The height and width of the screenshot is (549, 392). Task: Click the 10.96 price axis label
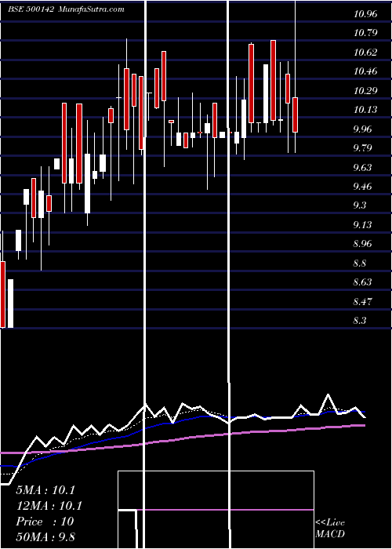[365, 14]
